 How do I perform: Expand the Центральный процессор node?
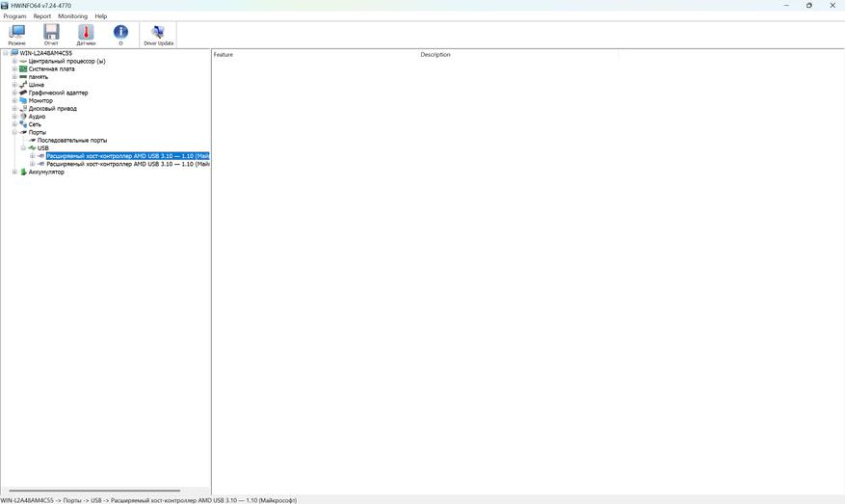[14, 61]
